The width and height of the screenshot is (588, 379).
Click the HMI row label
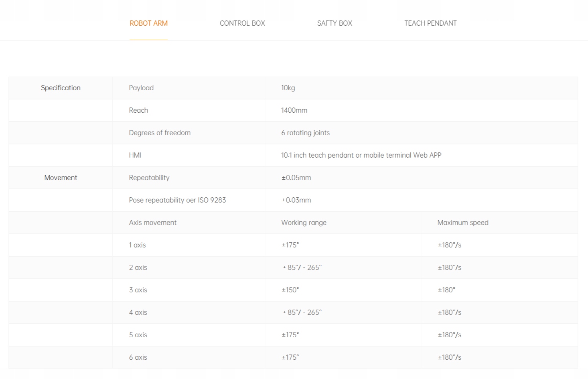[x=135, y=155]
